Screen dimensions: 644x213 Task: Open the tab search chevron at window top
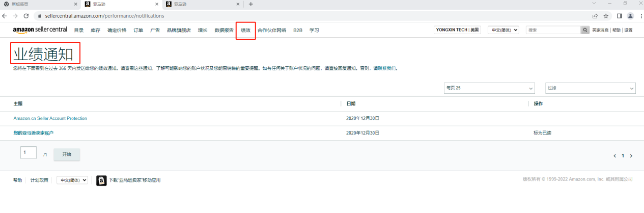(595, 4)
